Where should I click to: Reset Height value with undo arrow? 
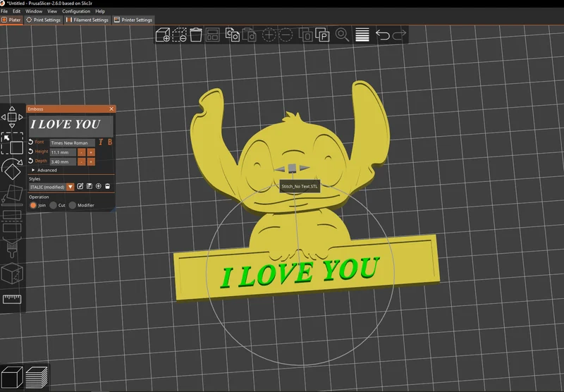30,152
